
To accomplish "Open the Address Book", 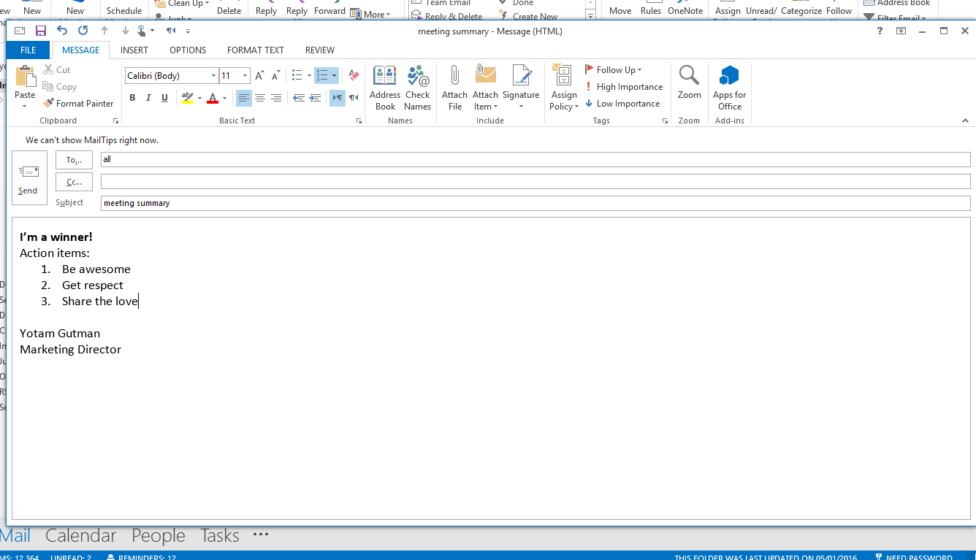I will [385, 76].
